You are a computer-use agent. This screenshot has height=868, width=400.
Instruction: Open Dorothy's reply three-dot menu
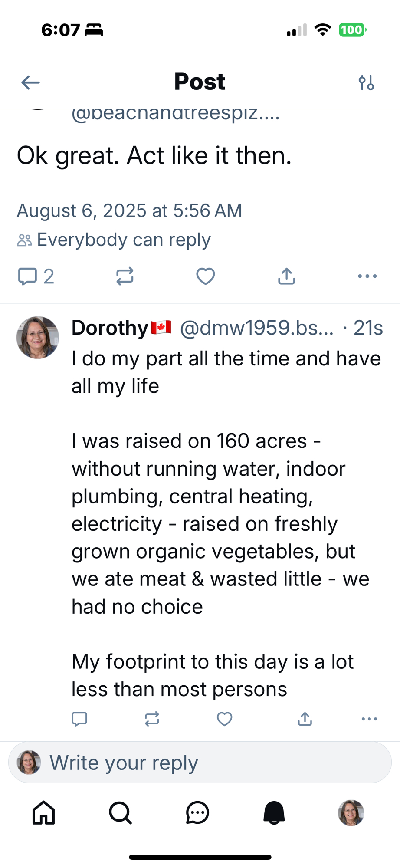pos(369,719)
